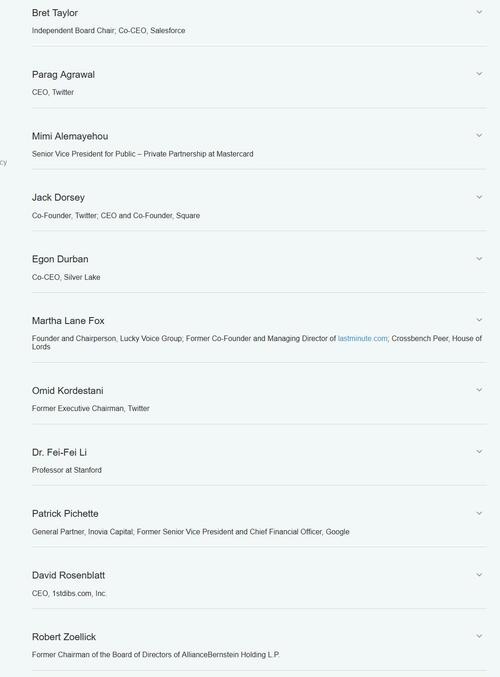500x677 pixels.
Task: Open the lastminute.com link
Action: pos(363,338)
